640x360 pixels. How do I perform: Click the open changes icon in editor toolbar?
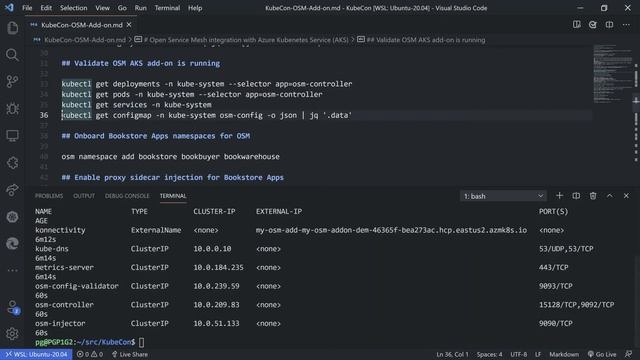click(x=593, y=25)
